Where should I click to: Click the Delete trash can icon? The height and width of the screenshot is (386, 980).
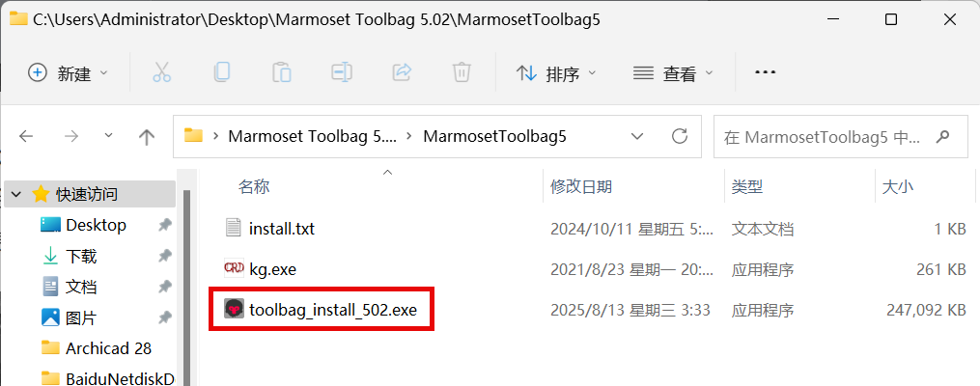point(462,73)
